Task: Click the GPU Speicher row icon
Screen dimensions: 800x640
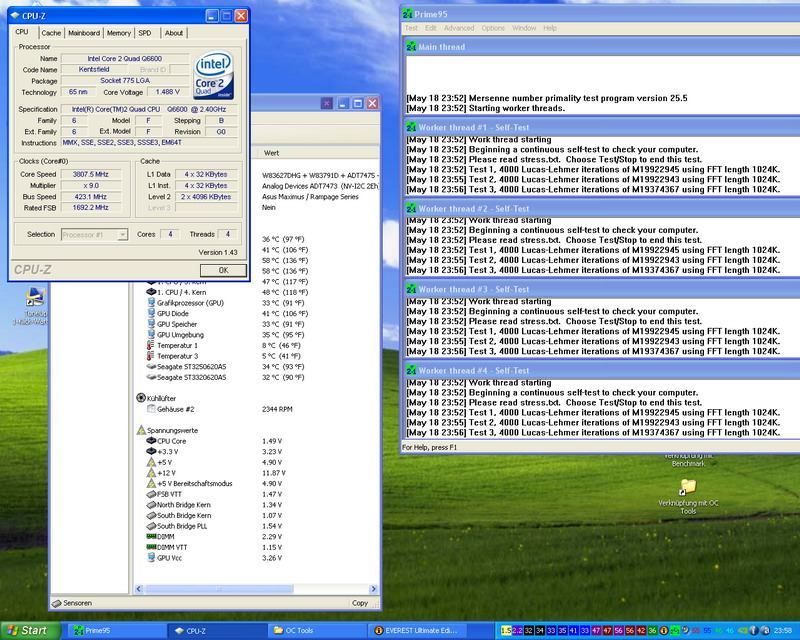Action: pos(151,324)
